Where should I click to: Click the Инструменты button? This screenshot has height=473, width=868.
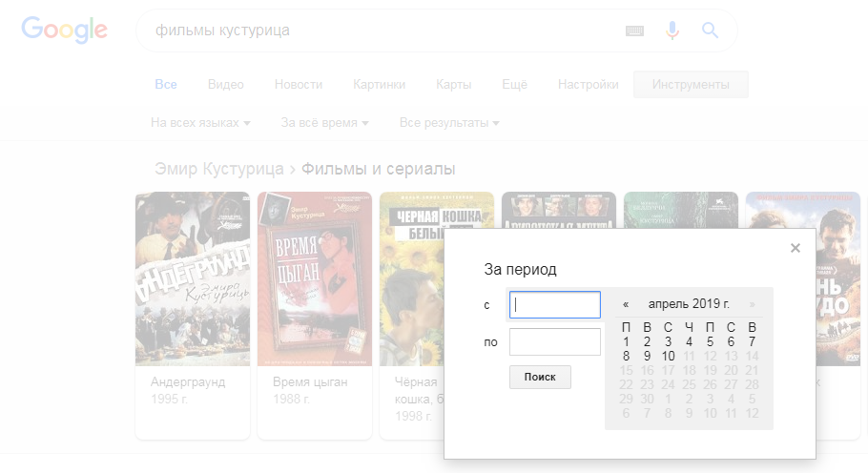click(x=691, y=85)
